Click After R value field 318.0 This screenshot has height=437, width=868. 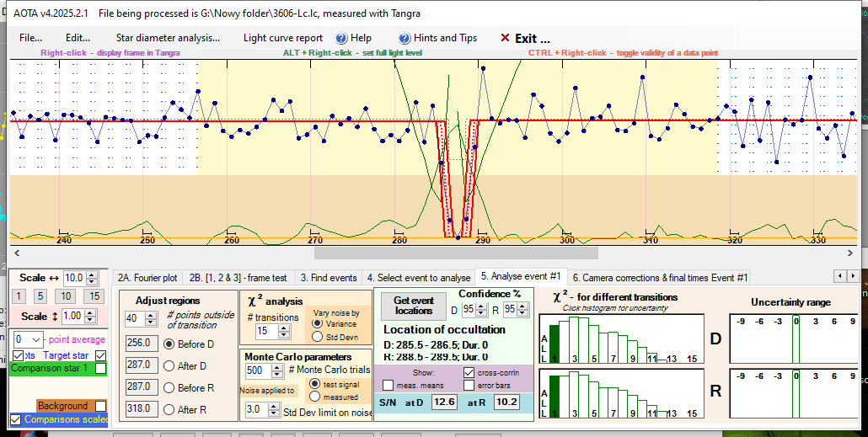tap(142, 408)
